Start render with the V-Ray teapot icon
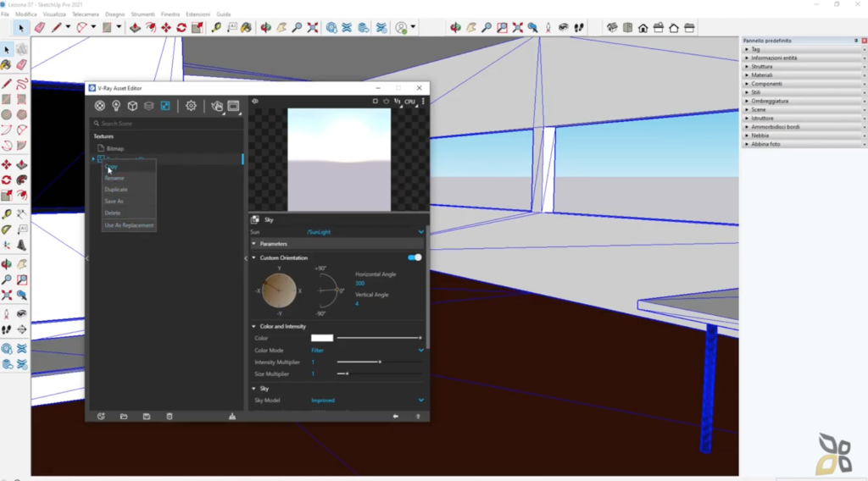868x481 pixels. coord(217,106)
